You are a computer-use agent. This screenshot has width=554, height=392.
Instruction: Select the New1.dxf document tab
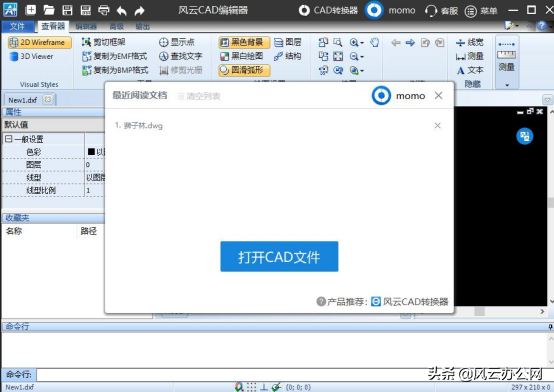(x=23, y=100)
